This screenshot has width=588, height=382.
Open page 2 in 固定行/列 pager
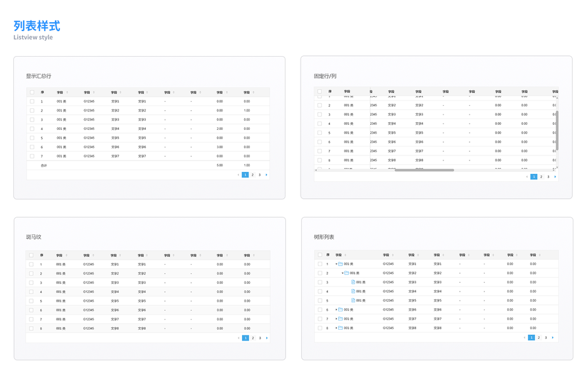click(541, 177)
